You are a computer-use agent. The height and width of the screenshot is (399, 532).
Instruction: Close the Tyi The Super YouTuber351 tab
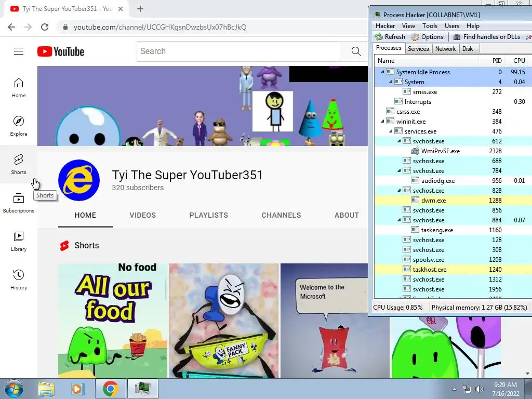(121, 9)
